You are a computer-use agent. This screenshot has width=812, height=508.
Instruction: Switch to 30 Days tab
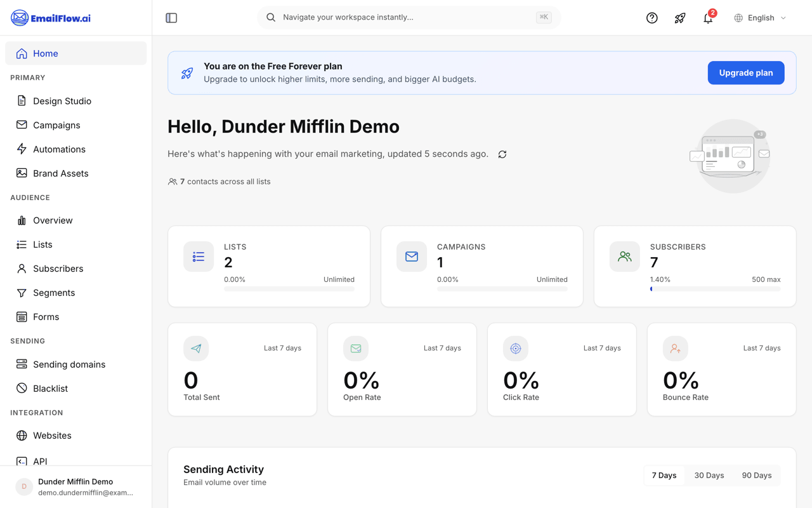click(x=709, y=476)
